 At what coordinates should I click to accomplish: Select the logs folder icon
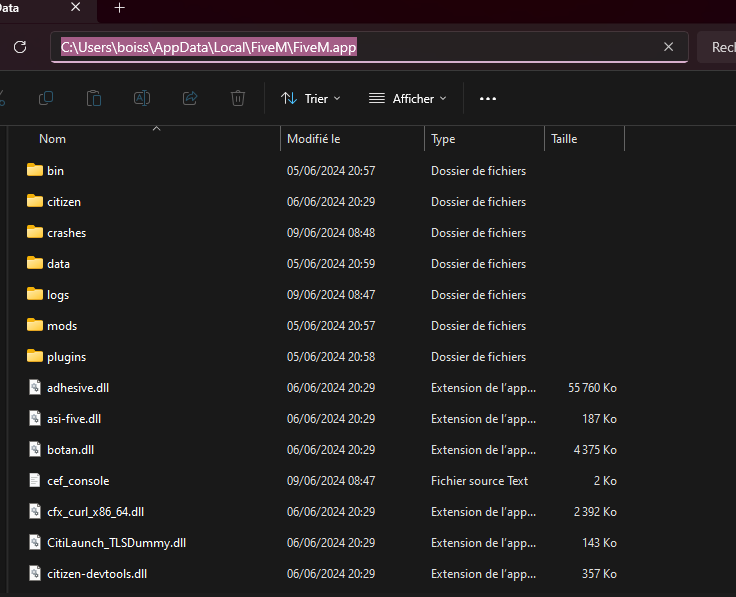[35, 294]
